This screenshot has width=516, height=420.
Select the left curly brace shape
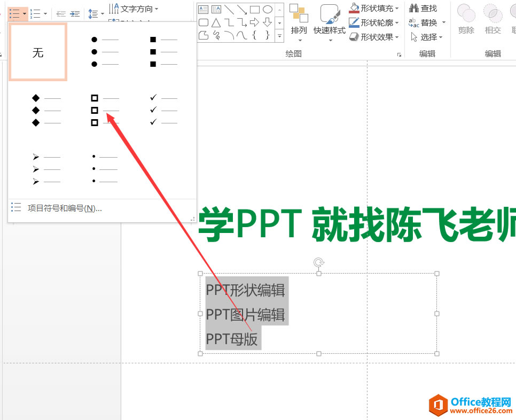pos(255,34)
